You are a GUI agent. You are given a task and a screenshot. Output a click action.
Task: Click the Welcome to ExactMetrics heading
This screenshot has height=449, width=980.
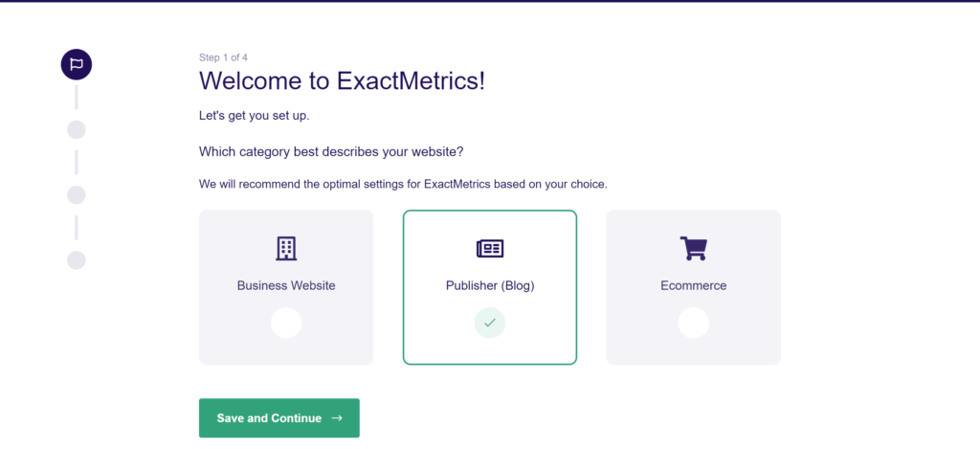pos(342,81)
